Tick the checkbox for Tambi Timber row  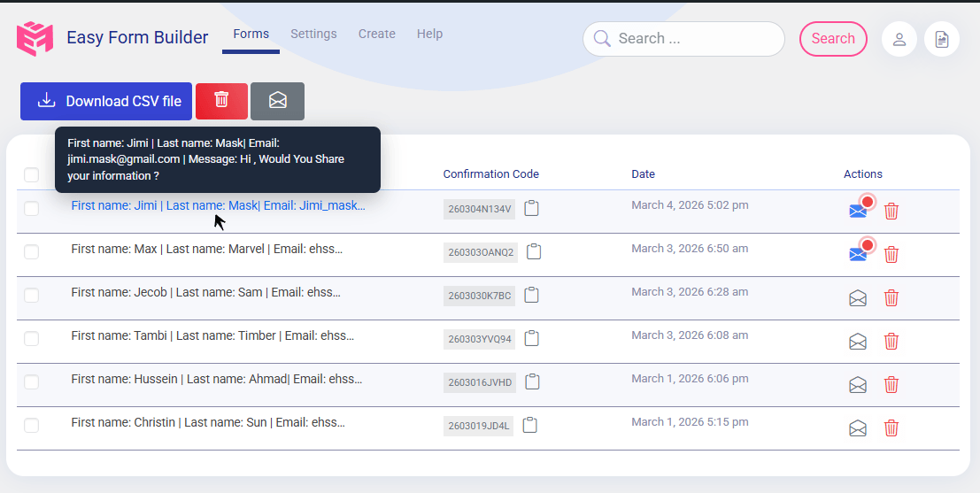pos(32,338)
